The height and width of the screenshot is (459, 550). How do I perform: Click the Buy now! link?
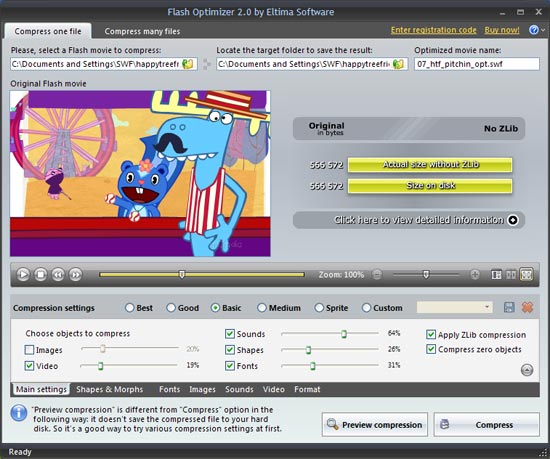pyautogui.click(x=502, y=30)
